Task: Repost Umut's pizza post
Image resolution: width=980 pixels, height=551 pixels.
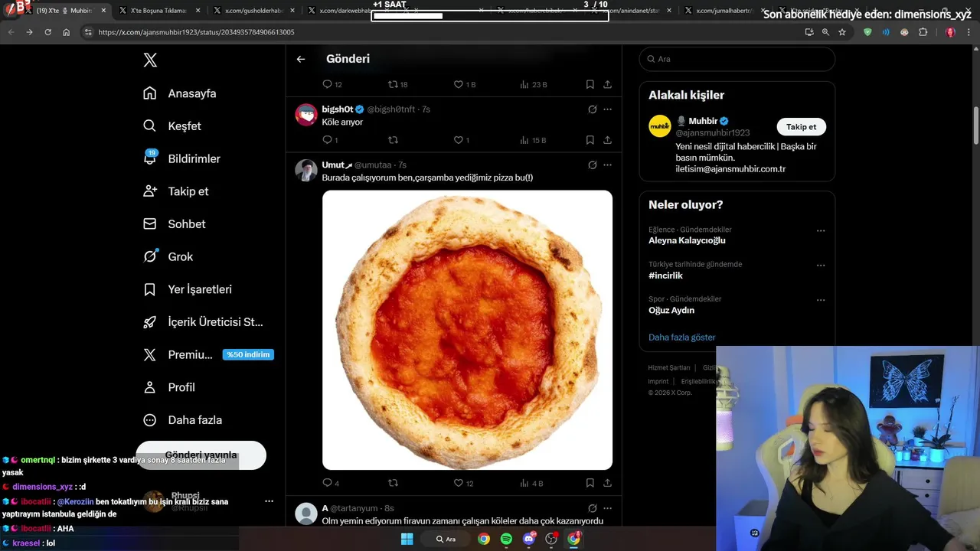Action: 394,483
